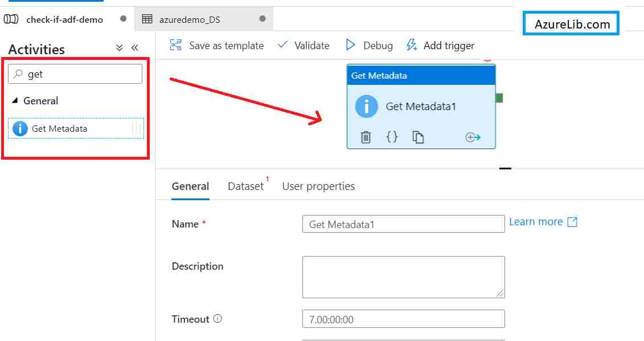Image resolution: width=644 pixels, height=341 pixels.
Task: Click the table icon on the azuredemo_DS tab
Action: pos(147,19)
